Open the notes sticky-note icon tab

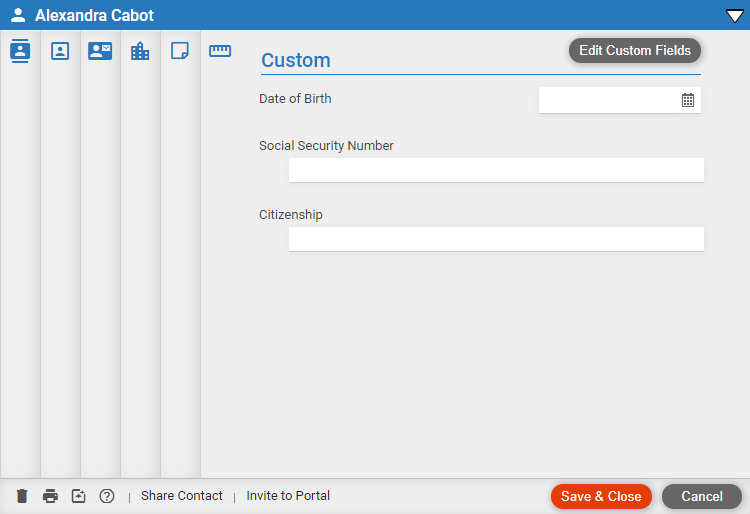180,51
